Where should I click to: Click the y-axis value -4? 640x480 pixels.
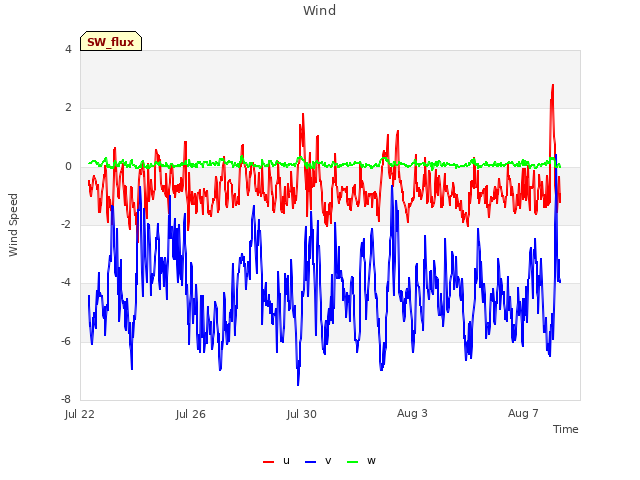click(66, 283)
